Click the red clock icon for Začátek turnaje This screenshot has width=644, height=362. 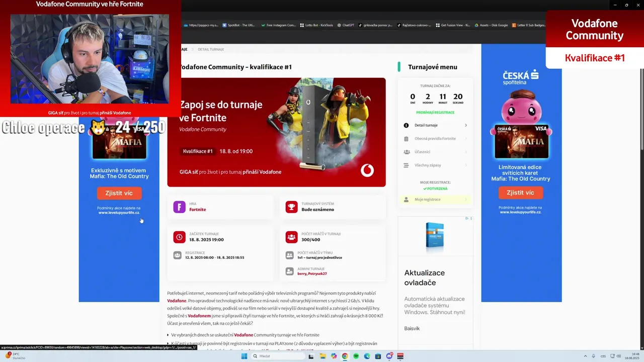pyautogui.click(x=180, y=237)
